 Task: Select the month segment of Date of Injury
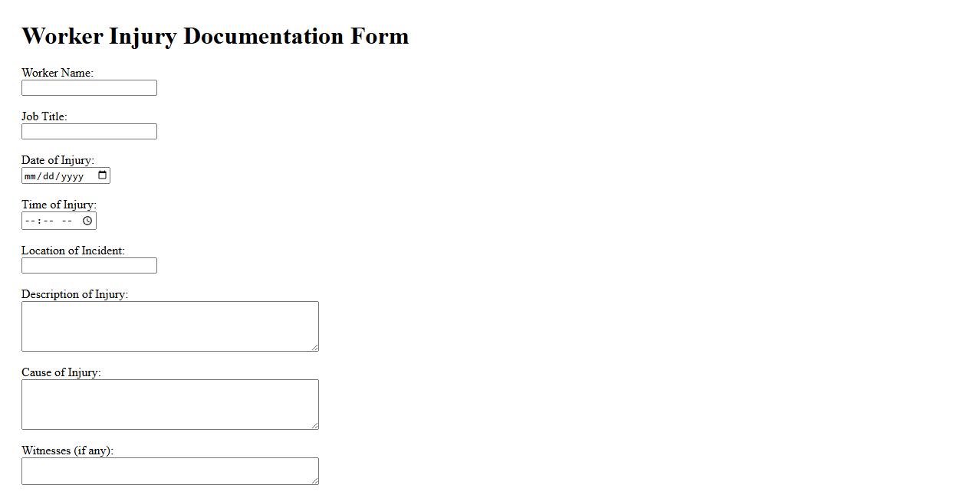31,176
